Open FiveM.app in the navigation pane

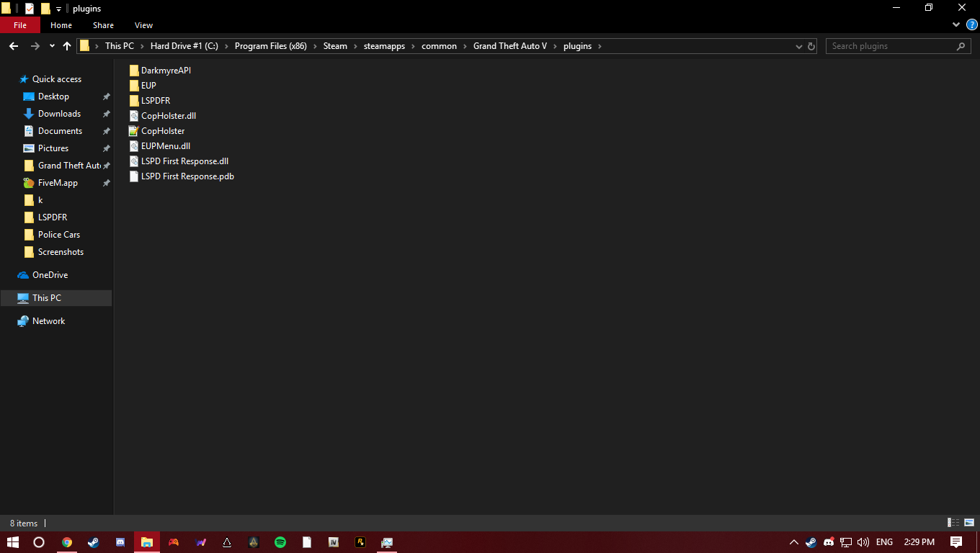tap(58, 183)
